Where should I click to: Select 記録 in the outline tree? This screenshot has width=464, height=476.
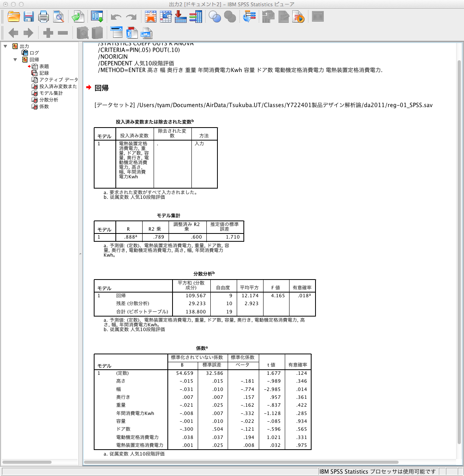pos(44,73)
